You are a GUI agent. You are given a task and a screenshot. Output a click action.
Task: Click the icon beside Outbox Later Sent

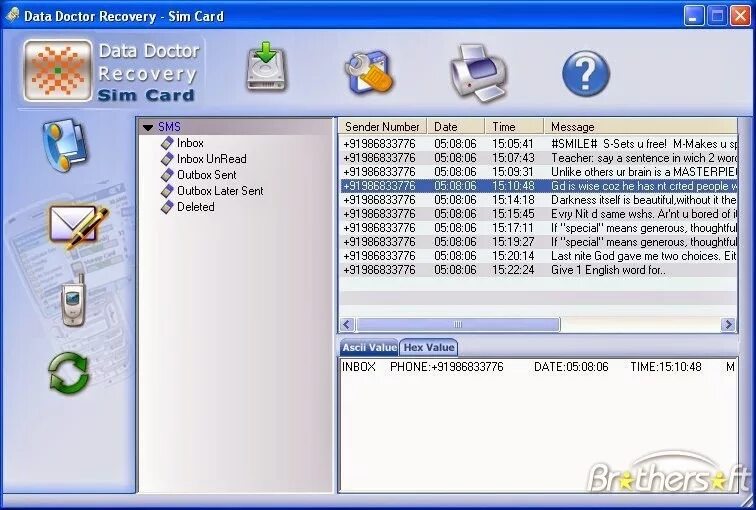click(167, 190)
